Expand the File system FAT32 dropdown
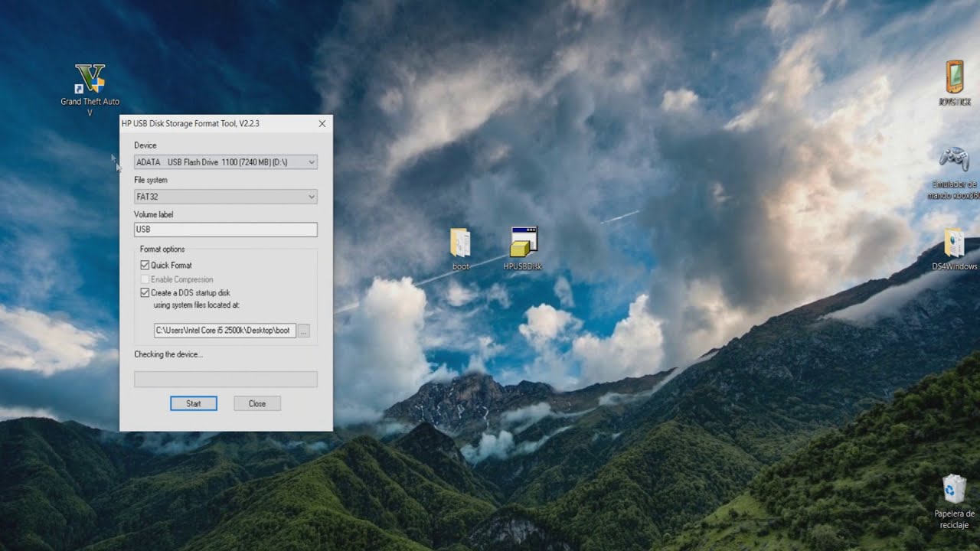 225,197
